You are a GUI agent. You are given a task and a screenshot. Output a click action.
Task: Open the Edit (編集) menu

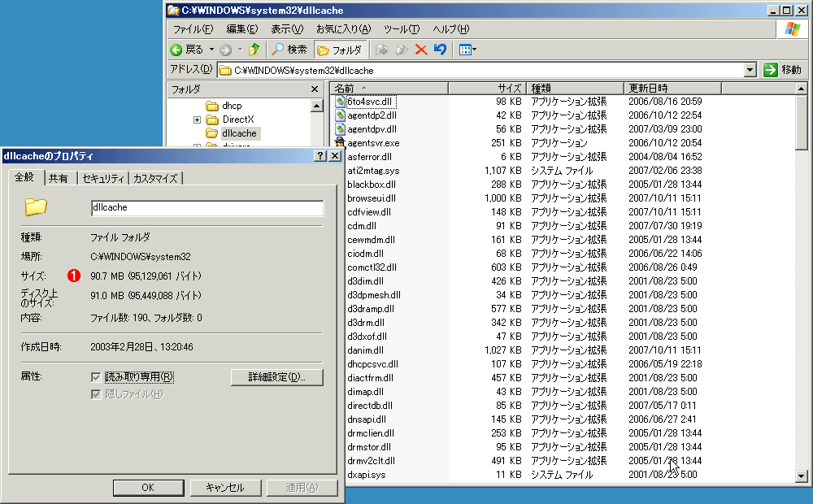[242, 29]
